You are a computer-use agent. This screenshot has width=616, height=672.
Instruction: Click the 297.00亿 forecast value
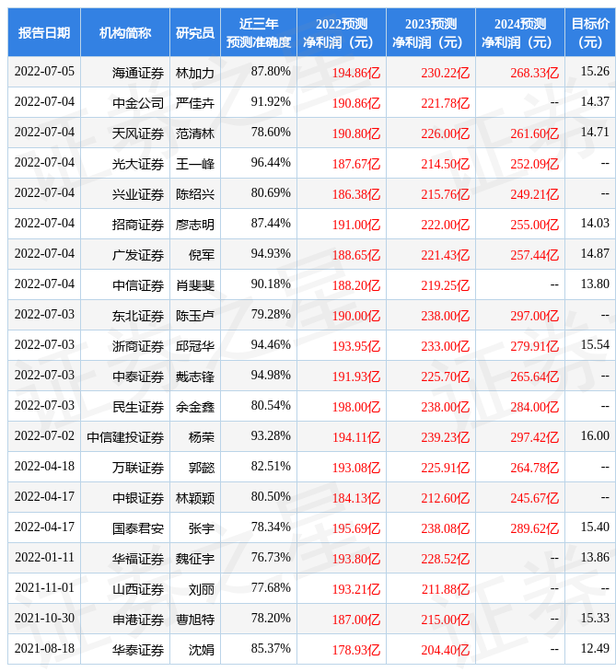click(535, 316)
